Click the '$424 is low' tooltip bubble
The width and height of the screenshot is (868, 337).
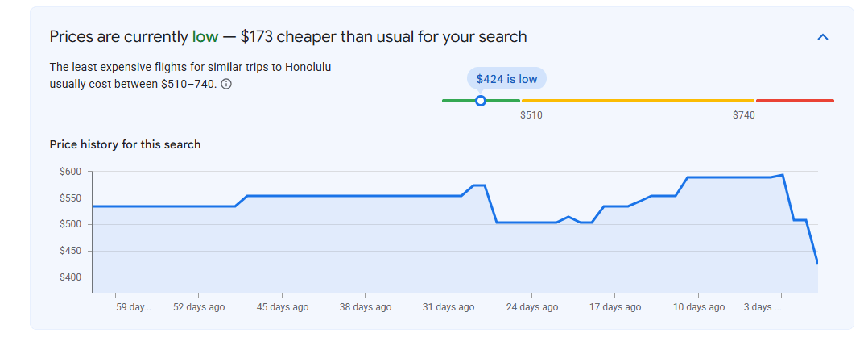coord(506,79)
